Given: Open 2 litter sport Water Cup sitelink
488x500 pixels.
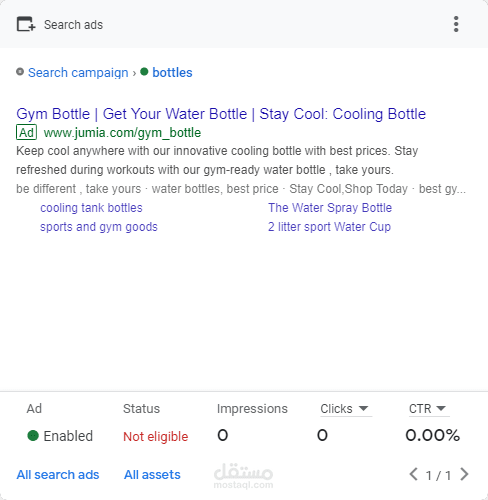Looking at the screenshot, I should click(329, 227).
